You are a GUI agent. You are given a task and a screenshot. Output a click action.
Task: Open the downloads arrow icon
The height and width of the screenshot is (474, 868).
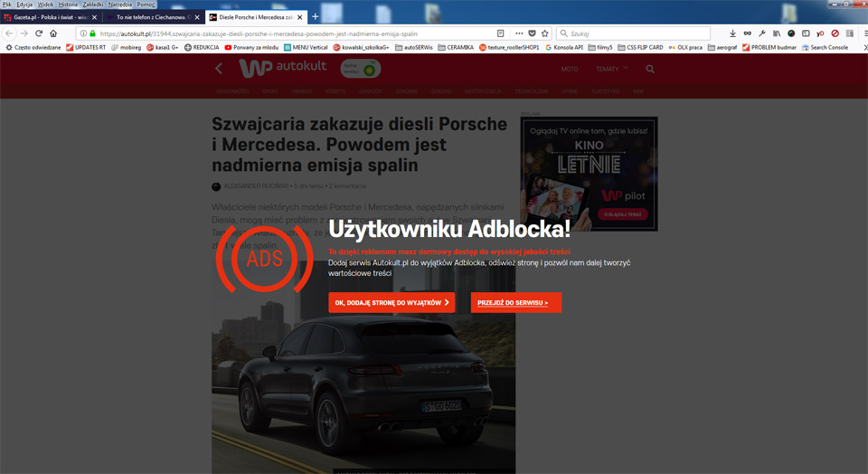coord(732,33)
